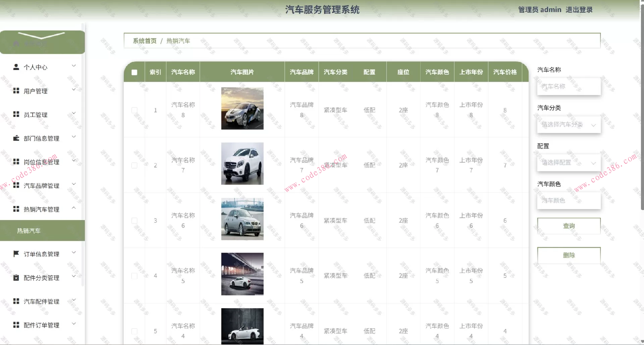Open 用户管理 via its grid icon

pyautogui.click(x=16, y=90)
